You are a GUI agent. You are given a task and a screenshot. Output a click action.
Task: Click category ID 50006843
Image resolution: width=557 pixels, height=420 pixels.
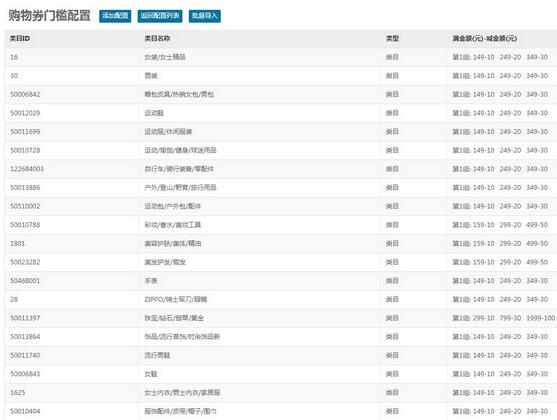tap(25, 374)
